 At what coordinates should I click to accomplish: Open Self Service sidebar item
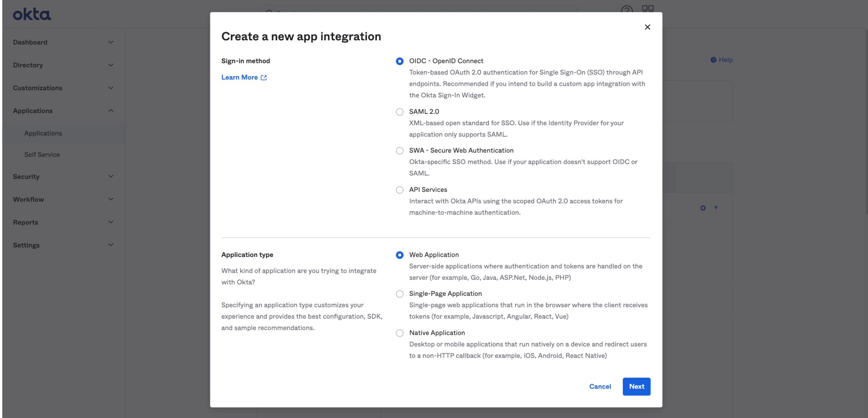tap(42, 155)
